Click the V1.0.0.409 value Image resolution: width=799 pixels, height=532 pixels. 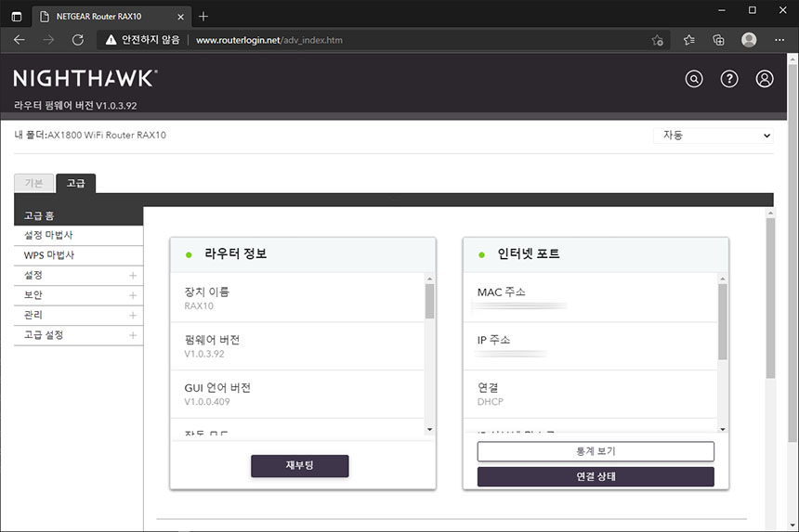click(x=207, y=402)
